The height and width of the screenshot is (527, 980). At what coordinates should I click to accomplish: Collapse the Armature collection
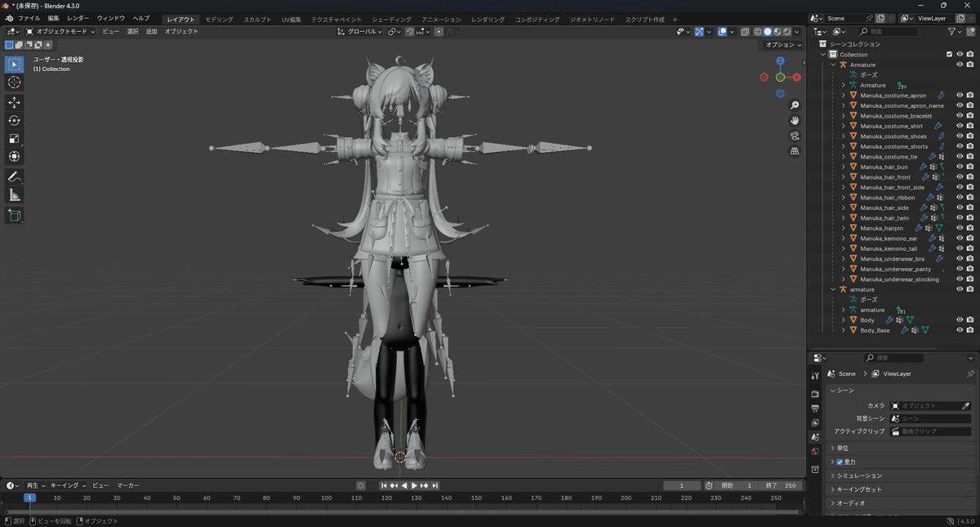[x=831, y=64]
